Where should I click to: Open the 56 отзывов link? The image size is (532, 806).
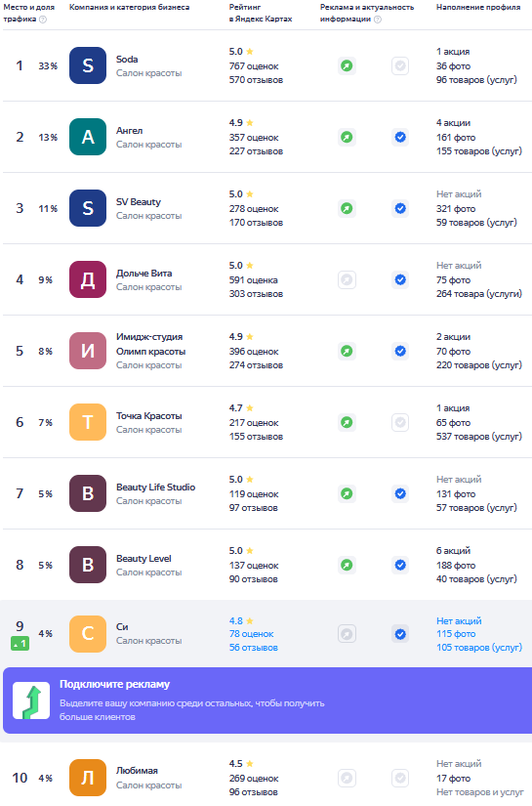click(254, 647)
